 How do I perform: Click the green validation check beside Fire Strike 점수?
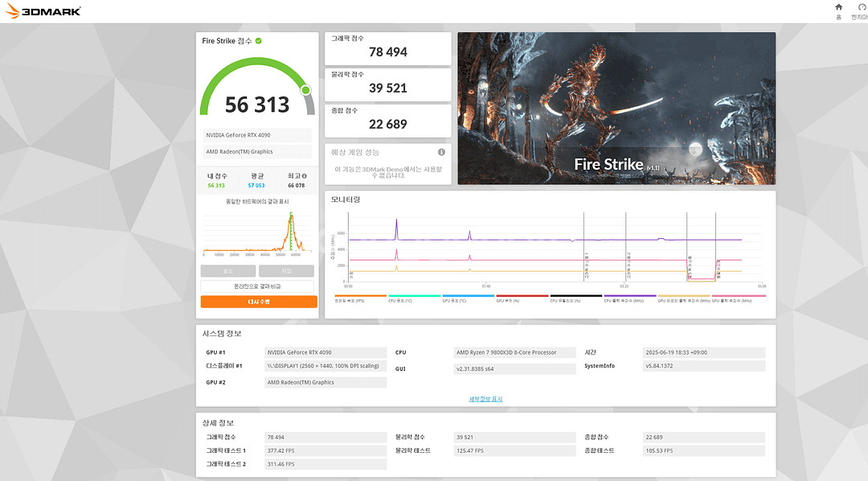click(259, 40)
